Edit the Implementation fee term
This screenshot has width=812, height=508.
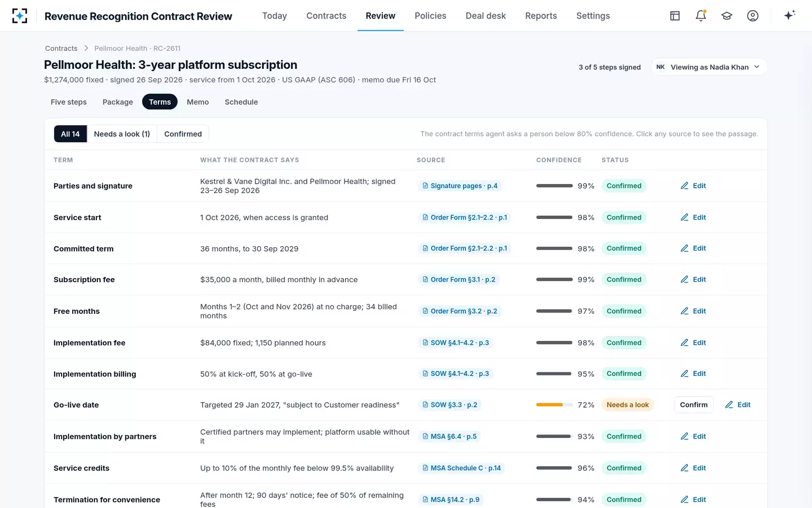(x=694, y=343)
